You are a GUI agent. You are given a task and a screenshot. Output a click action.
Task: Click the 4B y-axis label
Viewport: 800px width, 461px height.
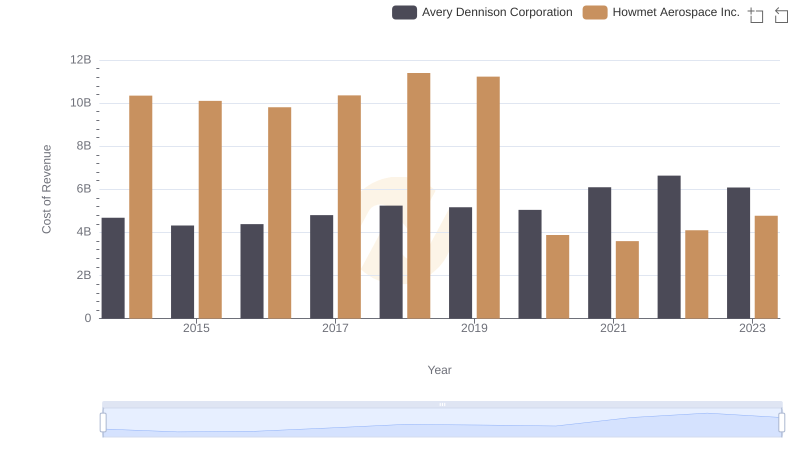click(x=84, y=232)
